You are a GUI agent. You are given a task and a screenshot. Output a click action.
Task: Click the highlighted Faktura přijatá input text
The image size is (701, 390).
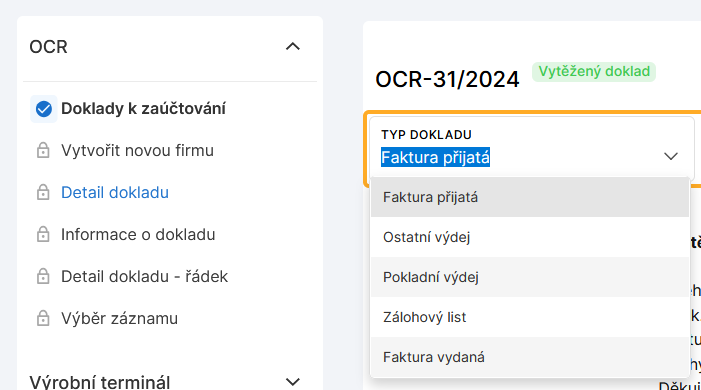click(x=435, y=157)
